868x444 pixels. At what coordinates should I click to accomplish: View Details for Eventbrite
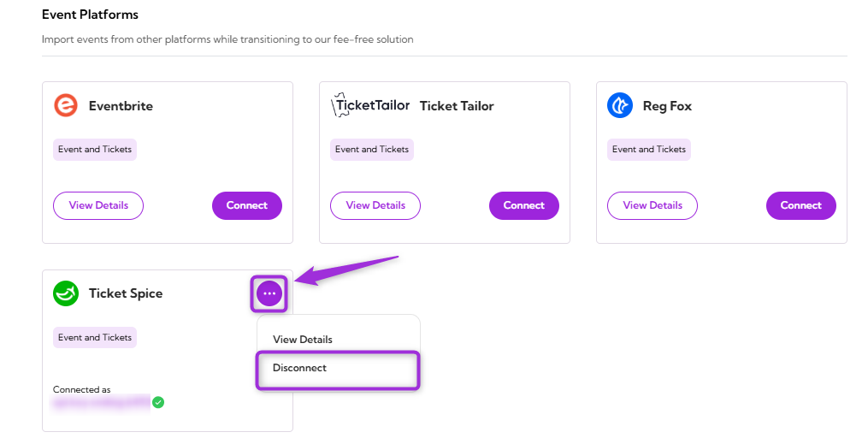pyautogui.click(x=98, y=205)
